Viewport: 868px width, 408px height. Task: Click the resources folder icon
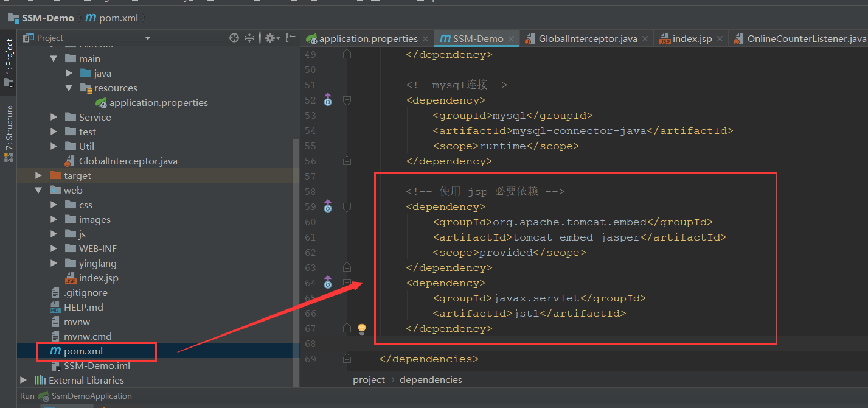86,88
